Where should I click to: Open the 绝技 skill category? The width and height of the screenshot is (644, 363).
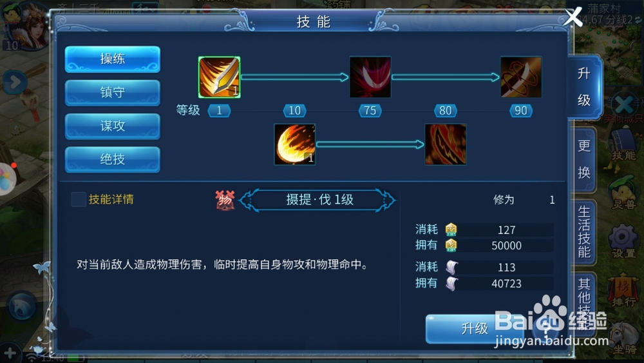point(113,159)
